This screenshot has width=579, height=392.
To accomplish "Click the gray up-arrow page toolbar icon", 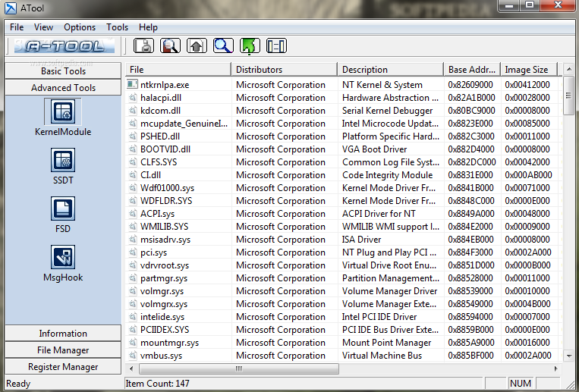I will (x=197, y=46).
